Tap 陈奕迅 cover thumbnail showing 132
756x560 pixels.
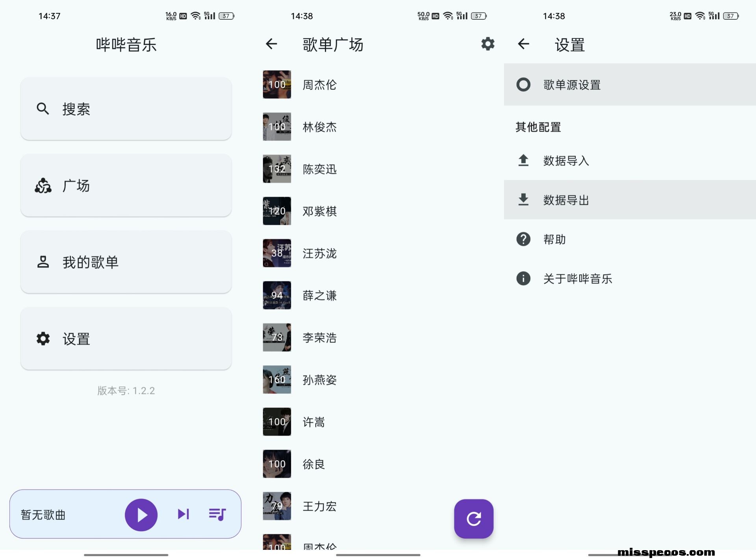pos(277,169)
